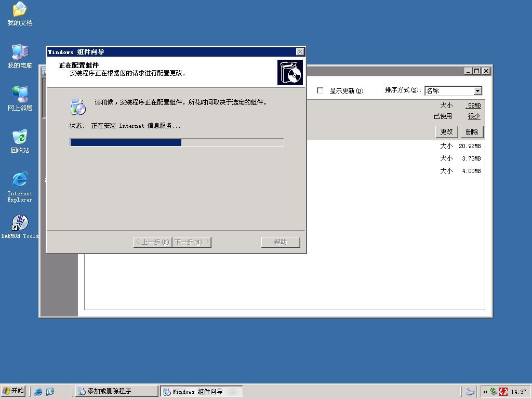Open the 开始 Start menu
Viewport: 532px width, 399px height.
(x=13, y=391)
